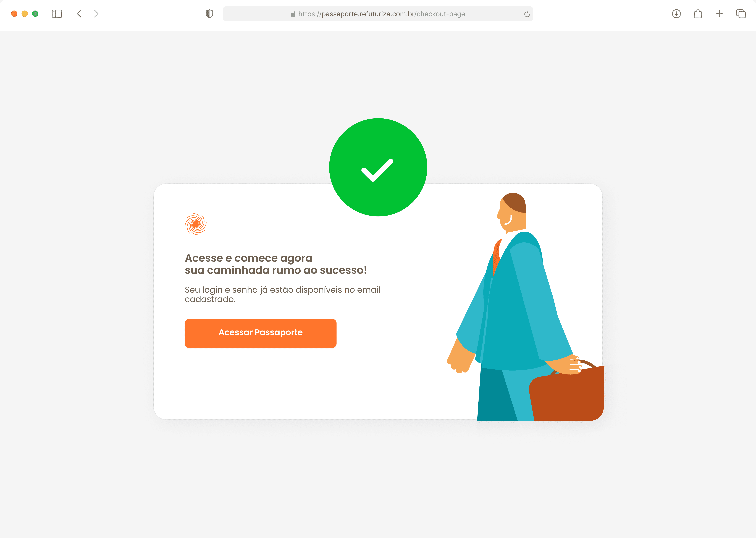
Task: Open a new tab with plus icon
Action: [x=719, y=14]
